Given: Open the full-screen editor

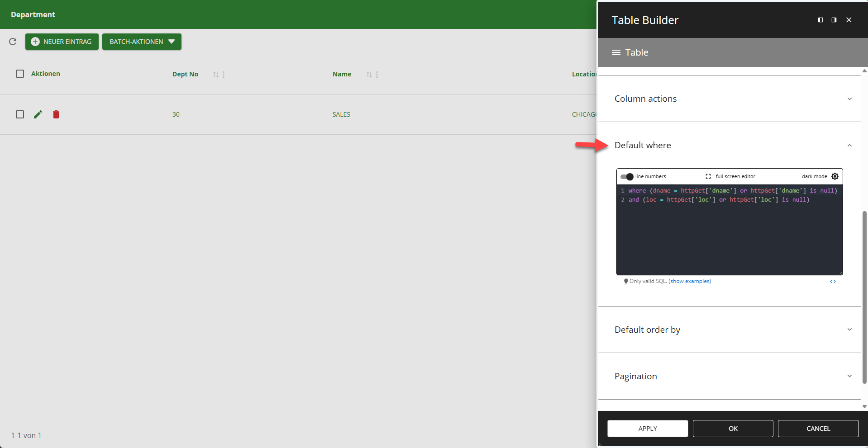Looking at the screenshot, I should (708, 176).
